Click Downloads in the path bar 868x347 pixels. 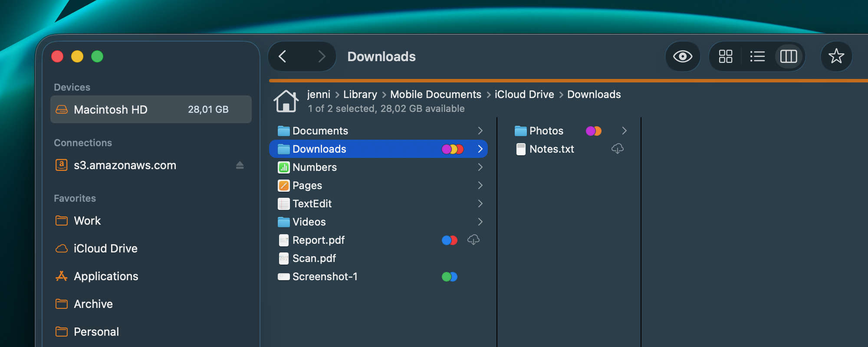pyautogui.click(x=594, y=94)
